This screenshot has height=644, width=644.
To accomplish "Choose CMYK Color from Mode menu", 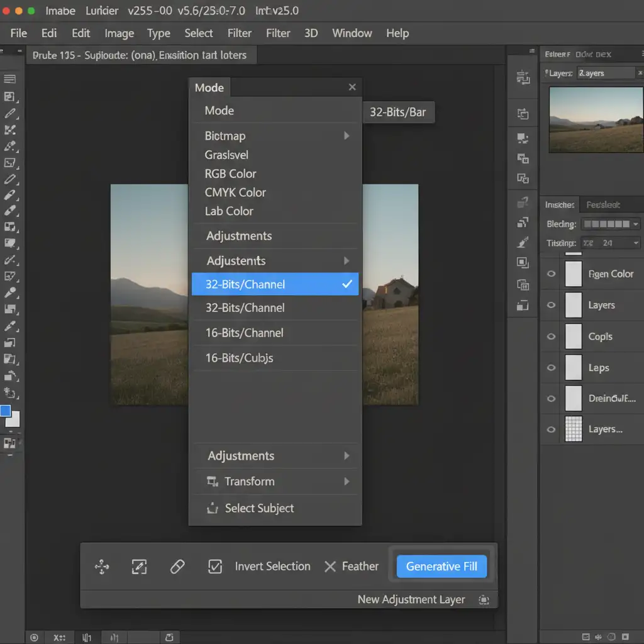I will [235, 192].
